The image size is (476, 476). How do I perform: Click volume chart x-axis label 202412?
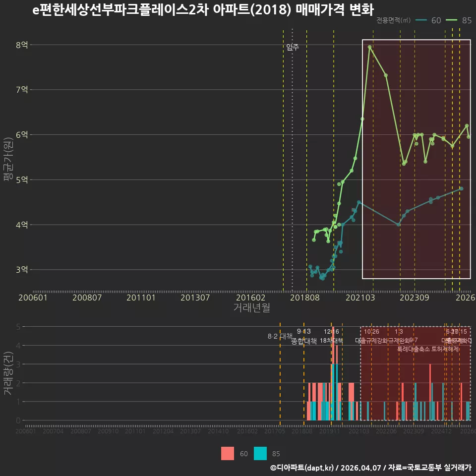(441, 431)
